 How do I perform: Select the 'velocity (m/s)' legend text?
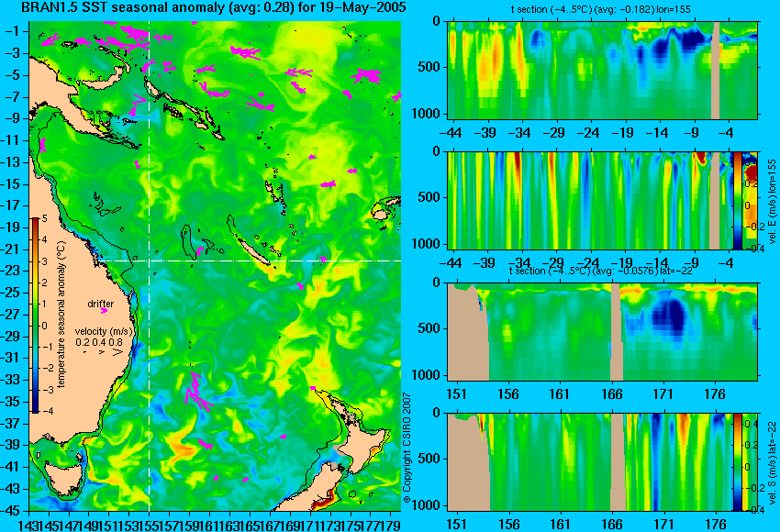tap(104, 331)
